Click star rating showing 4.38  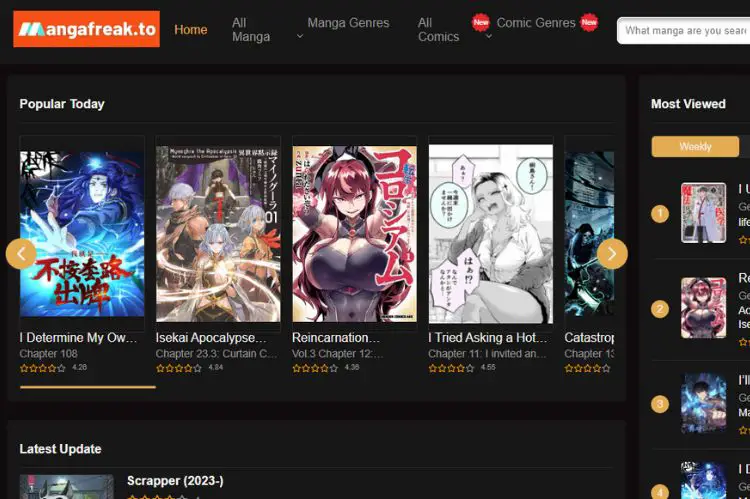(315, 368)
